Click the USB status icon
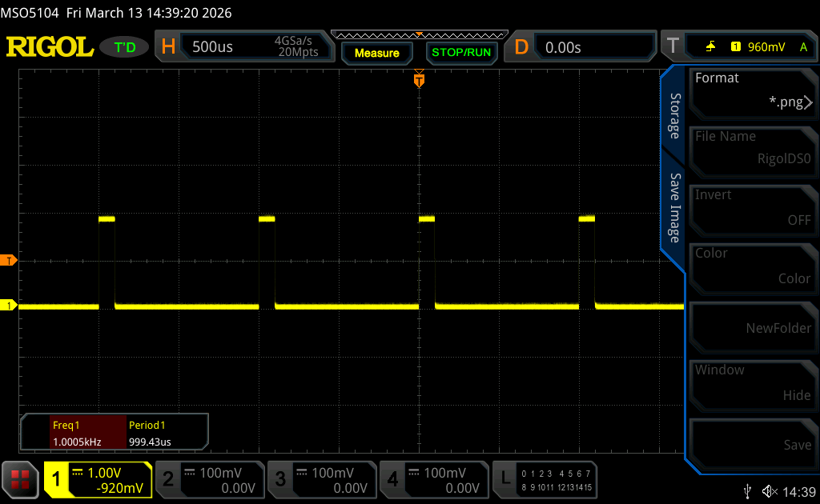The height and width of the screenshot is (504, 820). [x=748, y=490]
